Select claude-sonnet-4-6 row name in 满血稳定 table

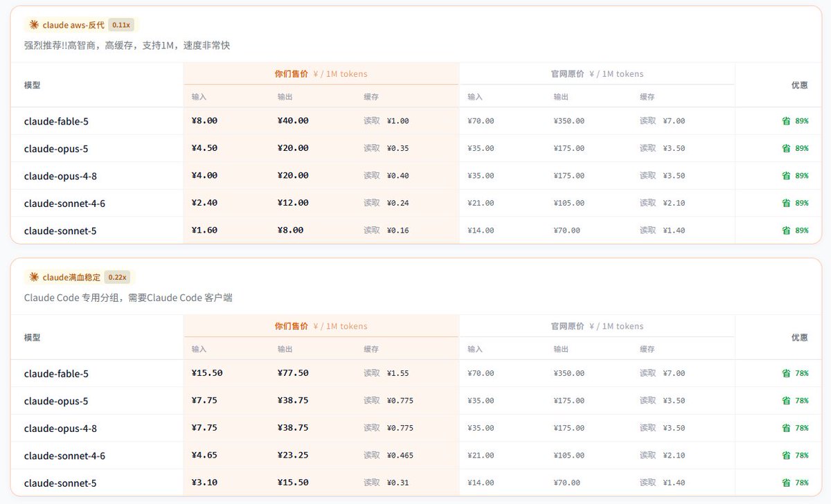[64, 456]
